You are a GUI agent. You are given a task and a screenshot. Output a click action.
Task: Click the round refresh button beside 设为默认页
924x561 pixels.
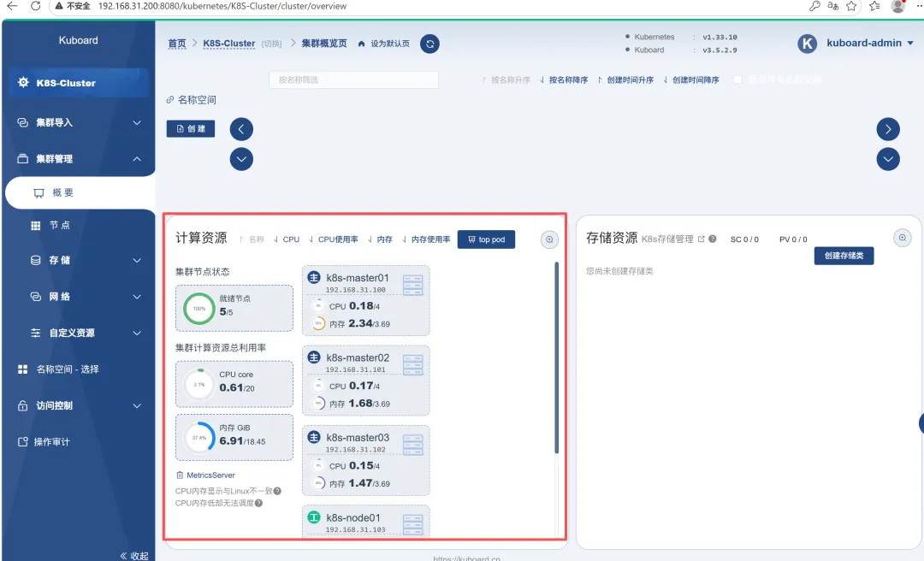pyautogui.click(x=429, y=44)
